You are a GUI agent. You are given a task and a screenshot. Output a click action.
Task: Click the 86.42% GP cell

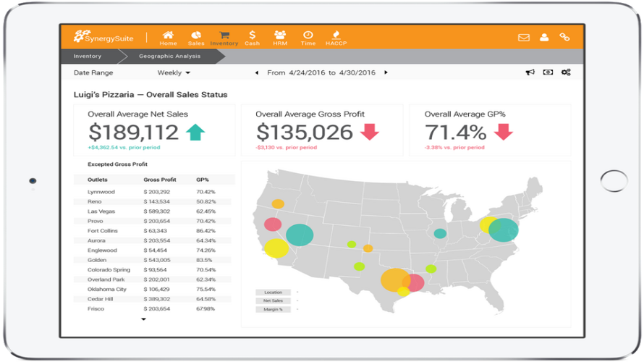pyautogui.click(x=206, y=231)
